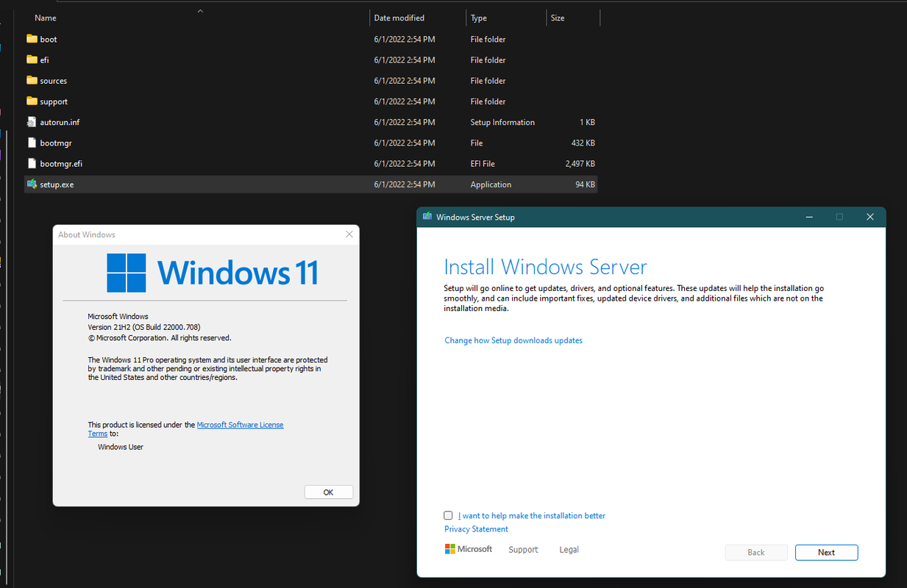
Task: Select the setup.exe application icon
Action: click(x=32, y=184)
